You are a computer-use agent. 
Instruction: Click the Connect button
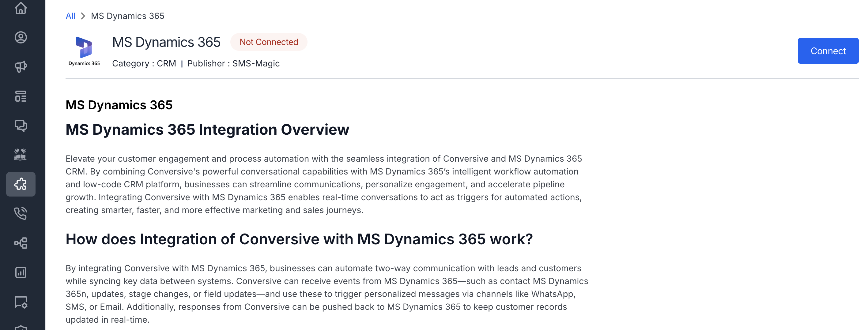tap(828, 51)
